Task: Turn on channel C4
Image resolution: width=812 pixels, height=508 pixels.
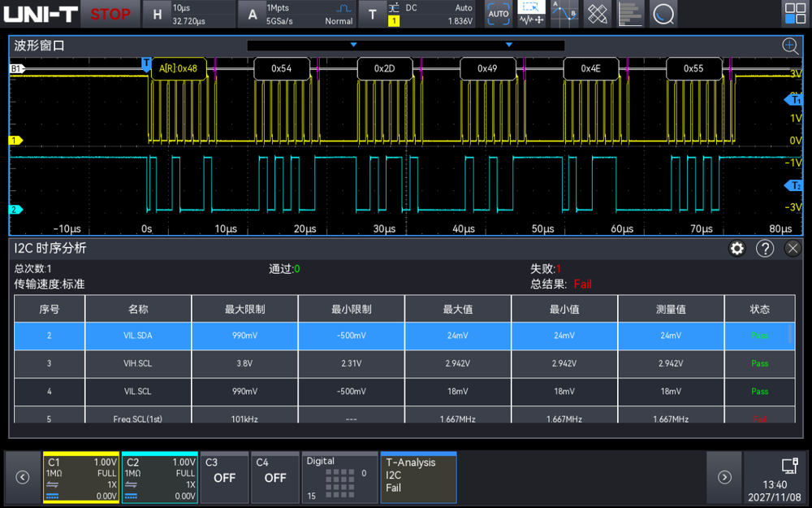Action: (x=275, y=477)
